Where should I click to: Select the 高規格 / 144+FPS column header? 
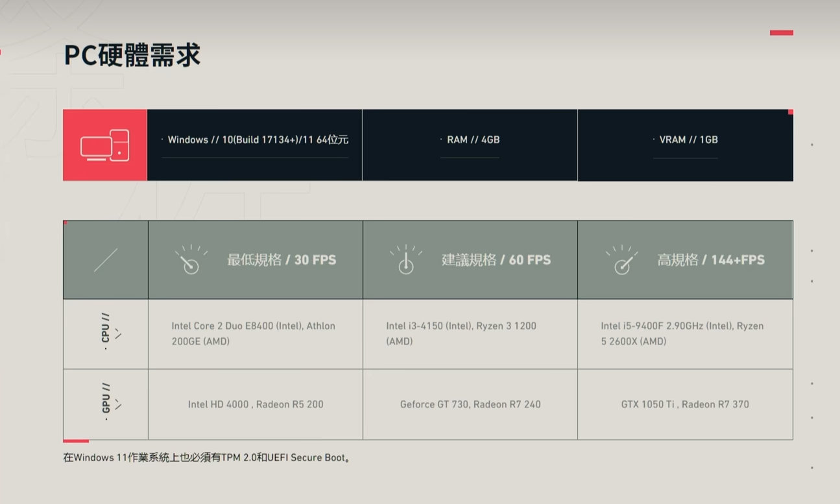tap(685, 260)
